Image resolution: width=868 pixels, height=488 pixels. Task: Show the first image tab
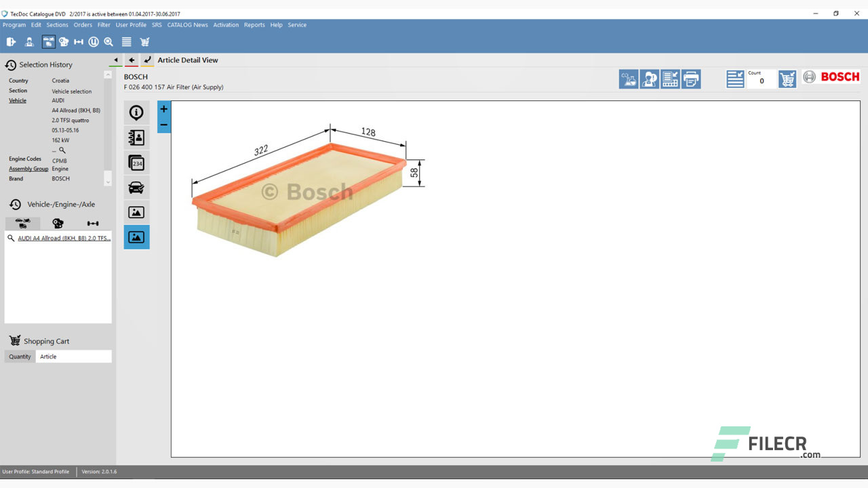click(x=136, y=212)
